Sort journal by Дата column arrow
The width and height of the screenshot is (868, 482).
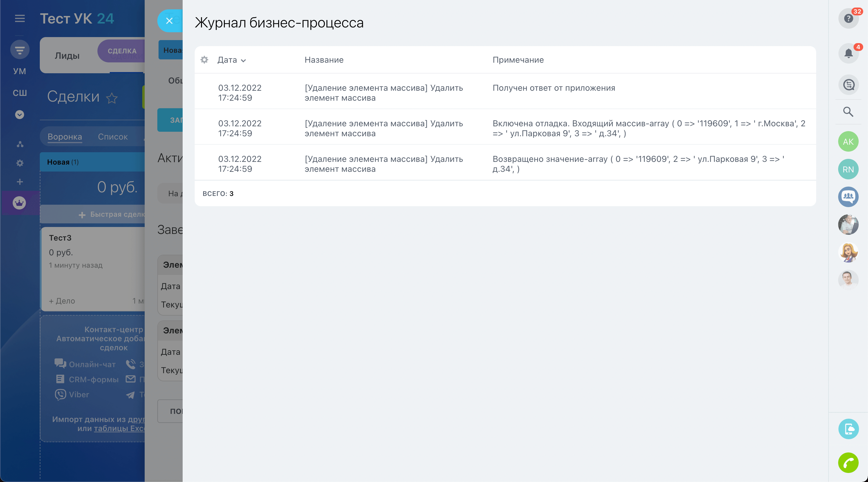click(x=243, y=61)
